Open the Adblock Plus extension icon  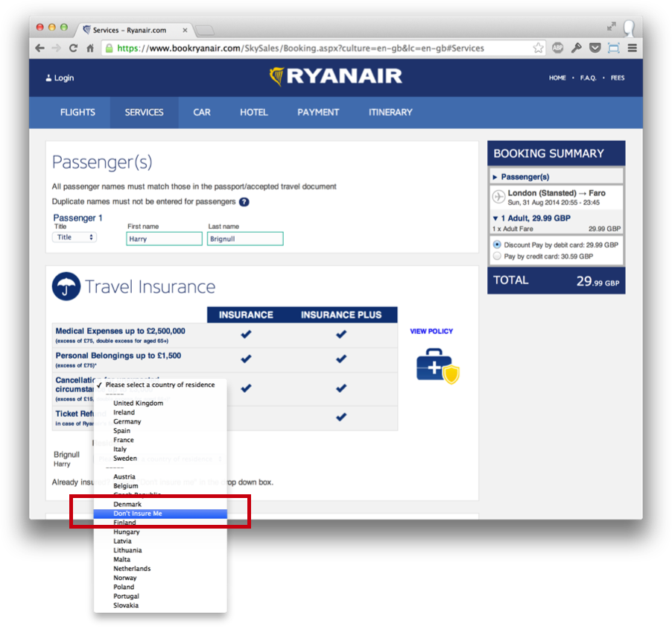(557, 48)
